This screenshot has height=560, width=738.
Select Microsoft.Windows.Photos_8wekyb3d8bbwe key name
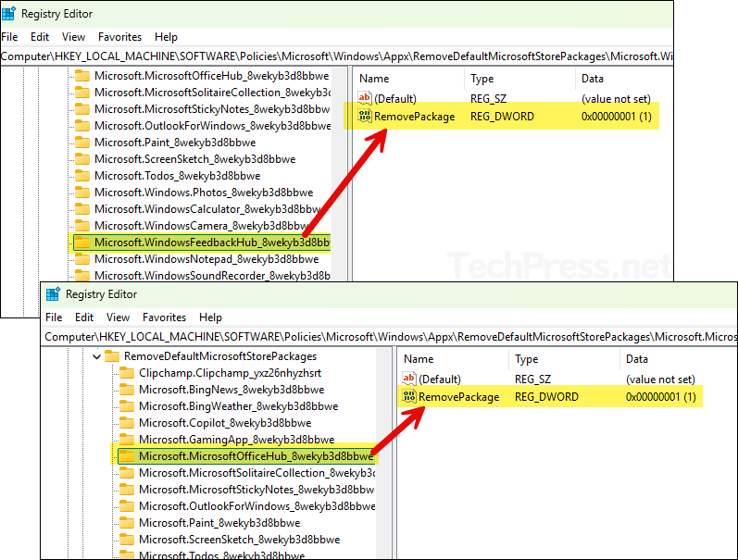(204, 193)
